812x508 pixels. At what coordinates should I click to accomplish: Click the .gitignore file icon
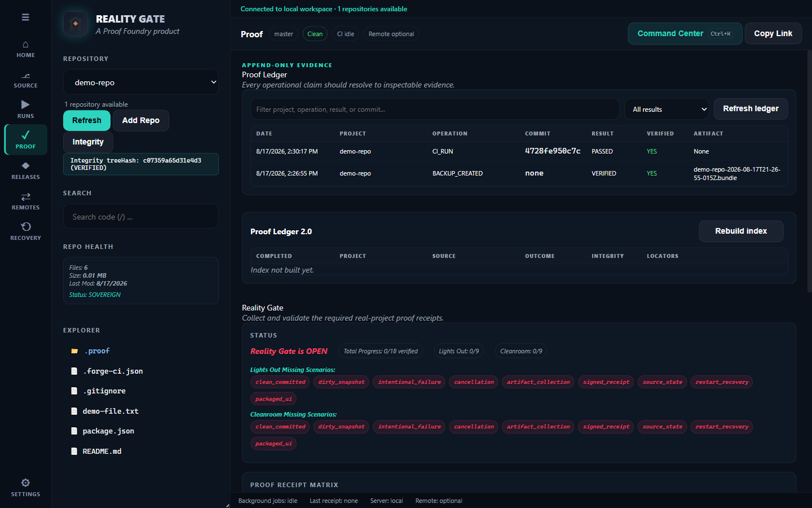click(x=74, y=391)
